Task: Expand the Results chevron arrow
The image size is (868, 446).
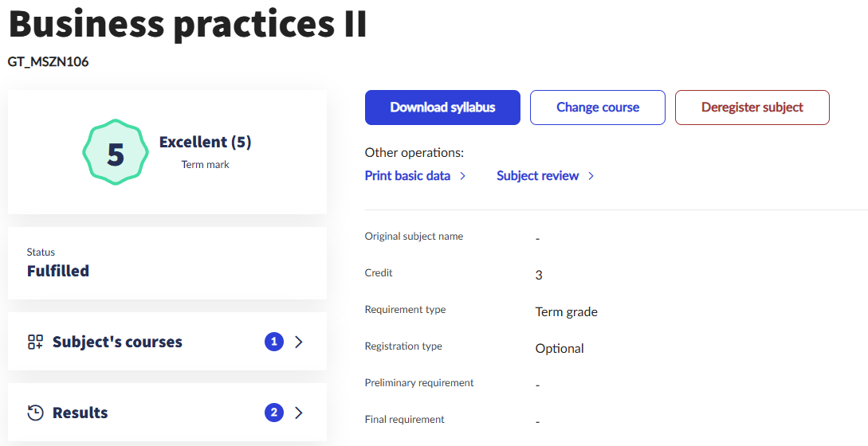Action: tap(299, 413)
